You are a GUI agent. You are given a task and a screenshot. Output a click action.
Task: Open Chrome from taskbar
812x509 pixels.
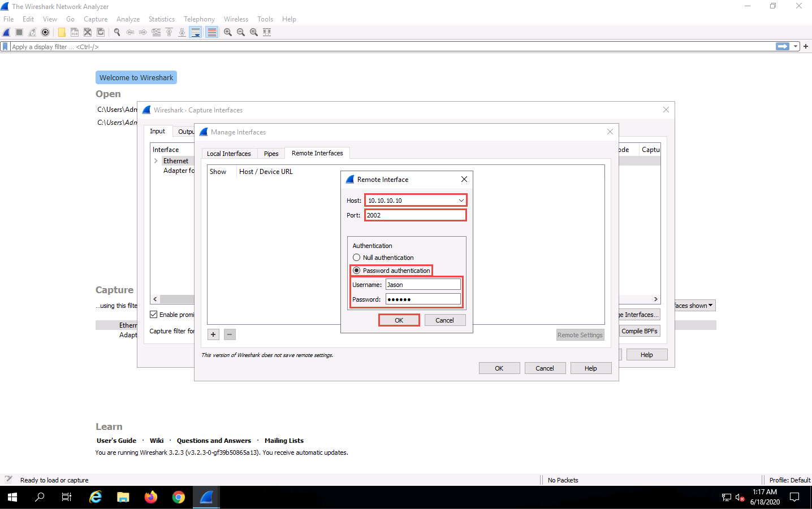pyautogui.click(x=179, y=497)
